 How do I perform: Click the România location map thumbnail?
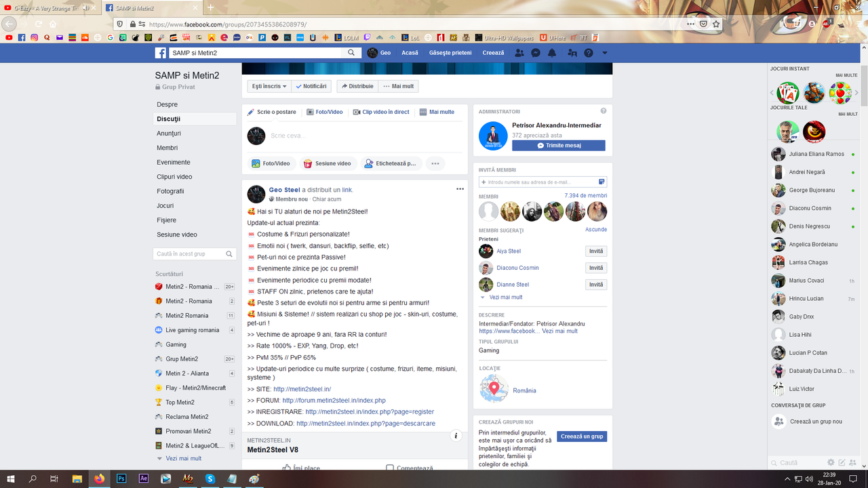pyautogui.click(x=494, y=389)
